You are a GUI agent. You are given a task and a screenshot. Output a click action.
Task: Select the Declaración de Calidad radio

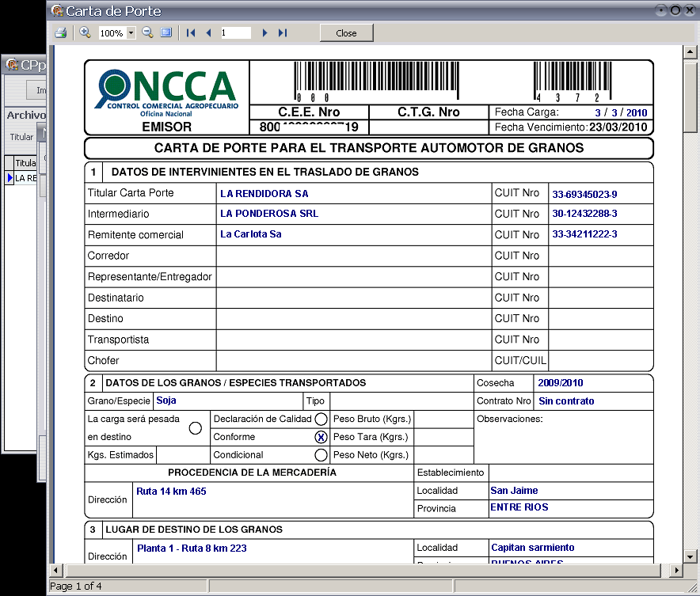pyautogui.click(x=321, y=419)
